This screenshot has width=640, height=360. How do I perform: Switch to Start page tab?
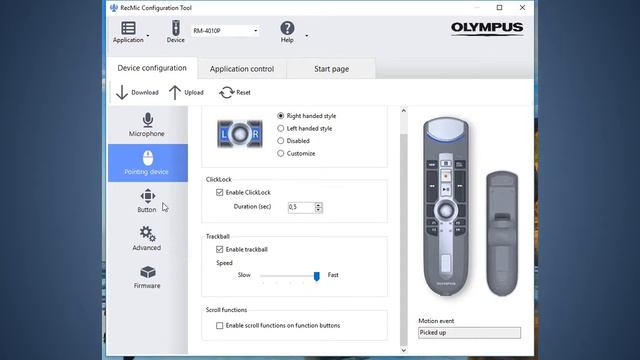pos(331,69)
